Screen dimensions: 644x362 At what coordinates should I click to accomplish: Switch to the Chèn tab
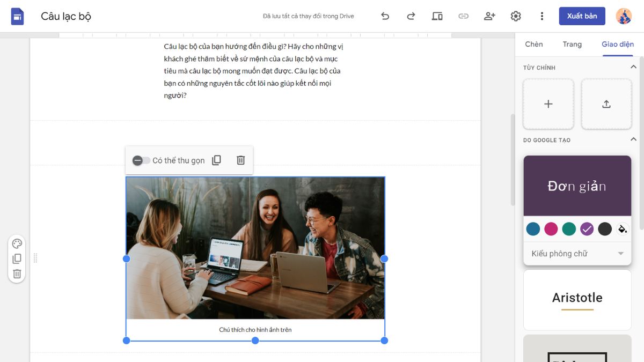(534, 45)
